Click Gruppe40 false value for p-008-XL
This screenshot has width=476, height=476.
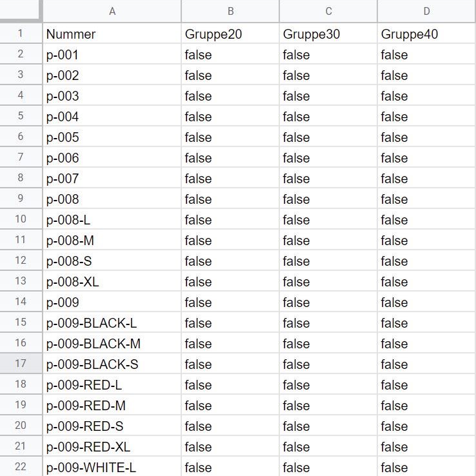(x=426, y=281)
